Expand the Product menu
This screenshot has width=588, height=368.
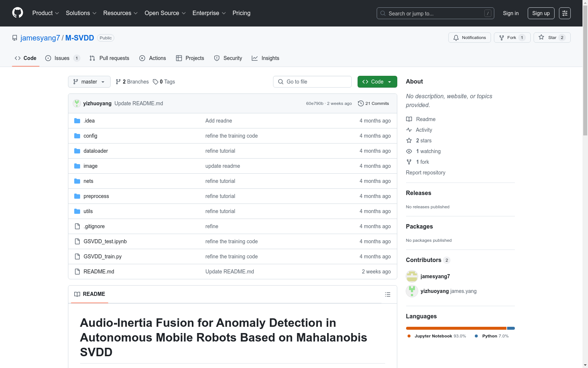coord(46,13)
